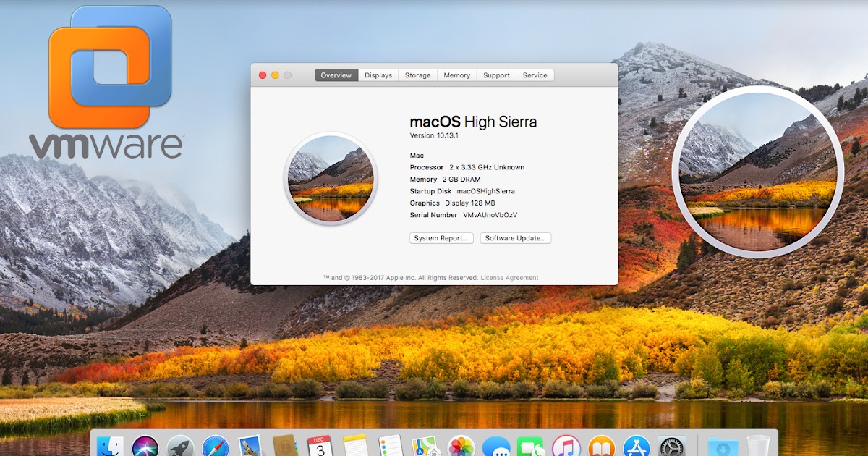Open Finder from the dock
868x456 pixels.
110,447
